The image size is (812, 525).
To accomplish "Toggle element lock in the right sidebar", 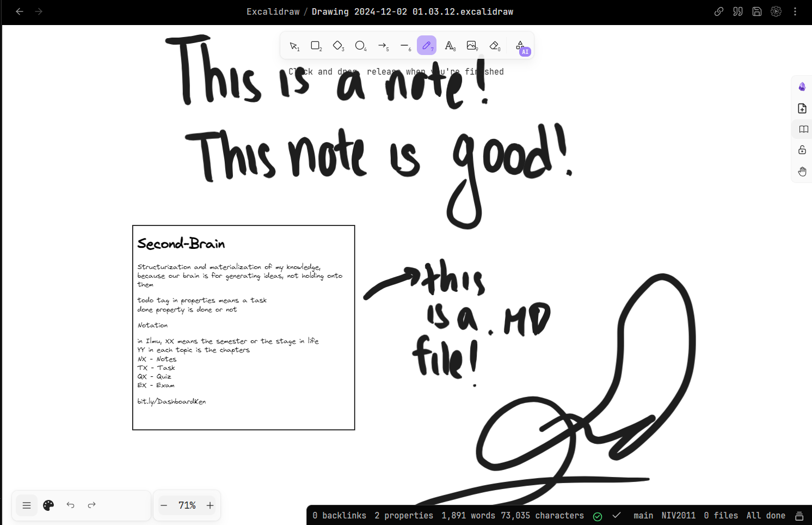I will tap(802, 150).
